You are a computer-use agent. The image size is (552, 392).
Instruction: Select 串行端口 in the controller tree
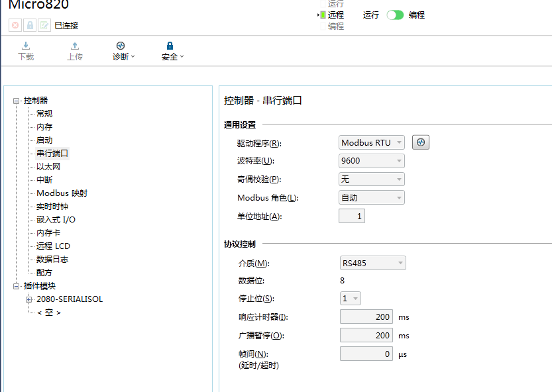pos(52,154)
